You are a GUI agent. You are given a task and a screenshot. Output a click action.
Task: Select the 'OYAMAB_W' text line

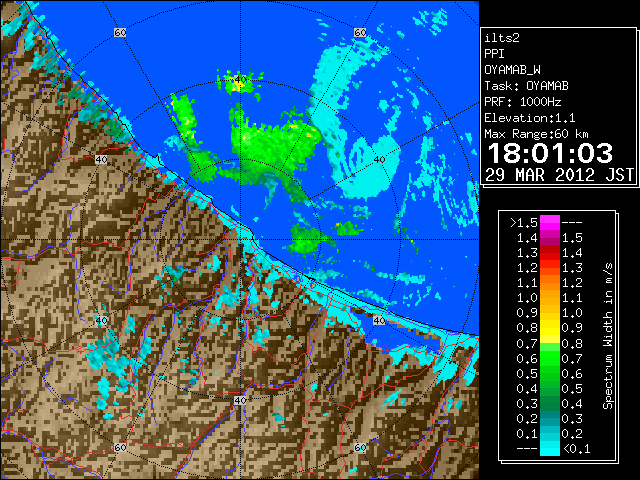(512, 70)
